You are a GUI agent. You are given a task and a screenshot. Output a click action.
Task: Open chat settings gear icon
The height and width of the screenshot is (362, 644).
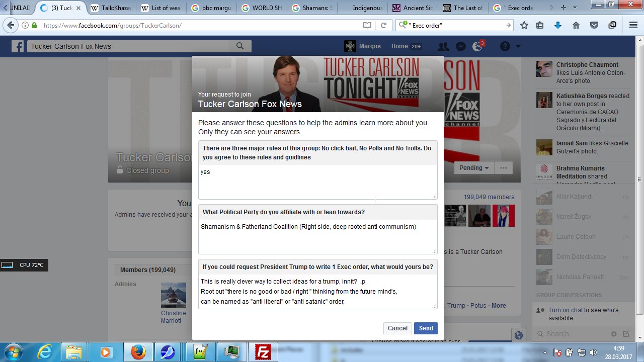[x=614, y=334]
